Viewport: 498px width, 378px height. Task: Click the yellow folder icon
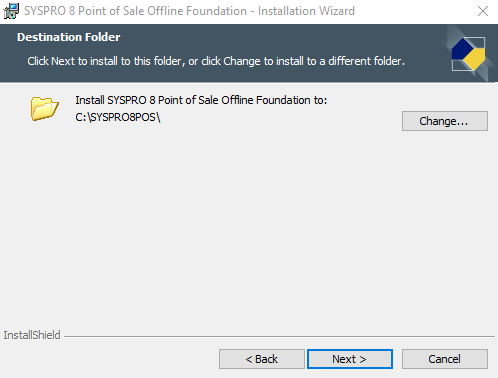(45, 108)
